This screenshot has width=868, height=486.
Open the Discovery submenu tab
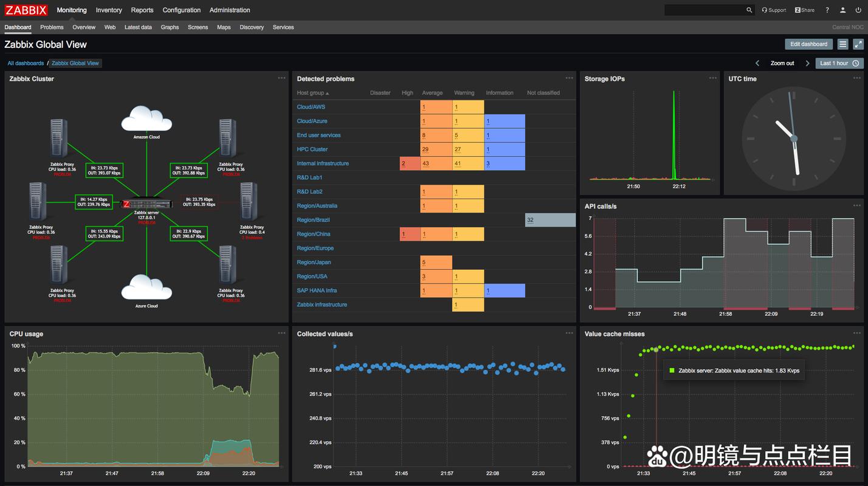pos(252,27)
